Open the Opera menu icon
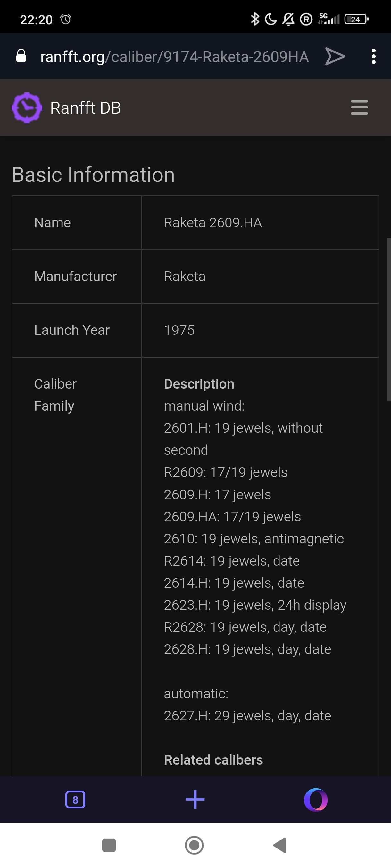 point(316,800)
